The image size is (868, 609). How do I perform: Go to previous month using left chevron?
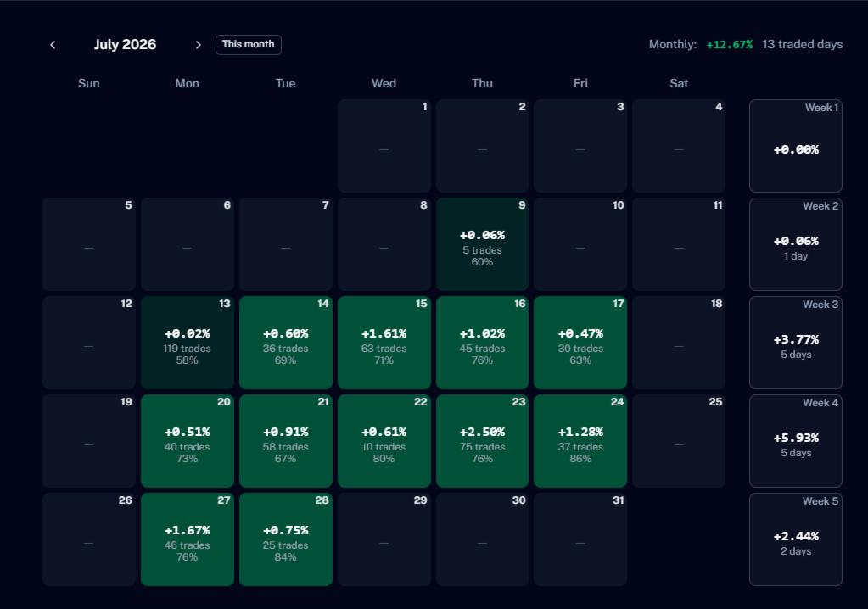click(53, 45)
